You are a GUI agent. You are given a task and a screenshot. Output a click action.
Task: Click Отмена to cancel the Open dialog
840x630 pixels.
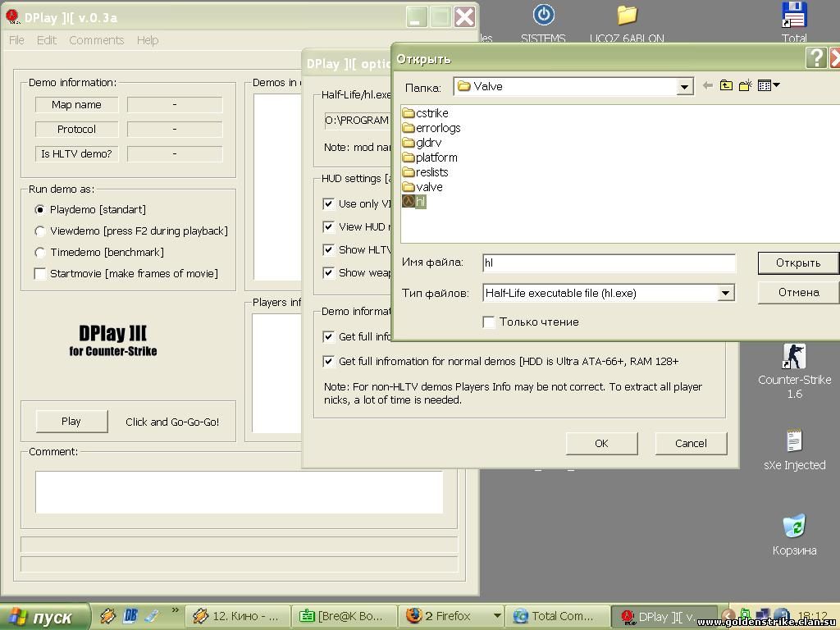tap(798, 293)
